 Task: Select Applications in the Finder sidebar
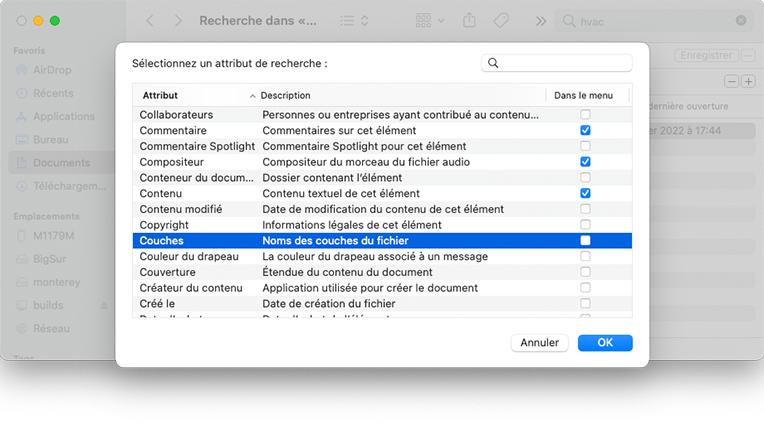(x=64, y=116)
